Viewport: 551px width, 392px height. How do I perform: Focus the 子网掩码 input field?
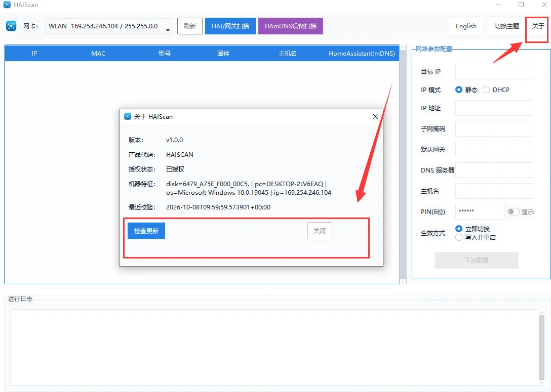tap(494, 129)
